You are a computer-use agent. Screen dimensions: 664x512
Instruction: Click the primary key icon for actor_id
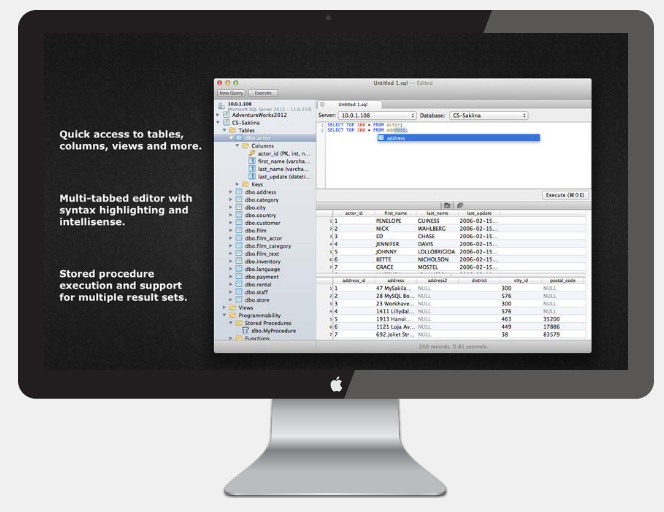252,153
